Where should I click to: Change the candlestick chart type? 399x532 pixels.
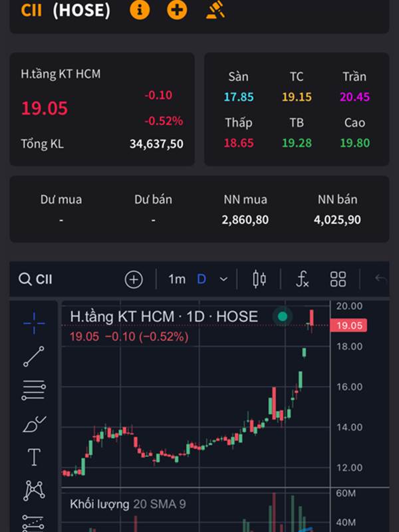tap(259, 279)
